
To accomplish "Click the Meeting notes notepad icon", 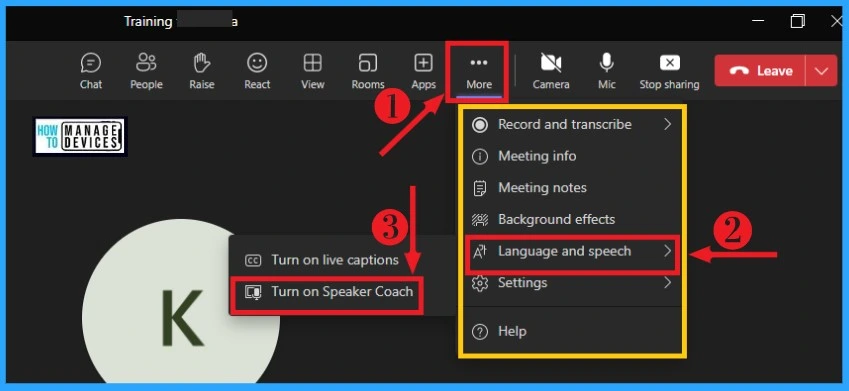I will point(480,188).
